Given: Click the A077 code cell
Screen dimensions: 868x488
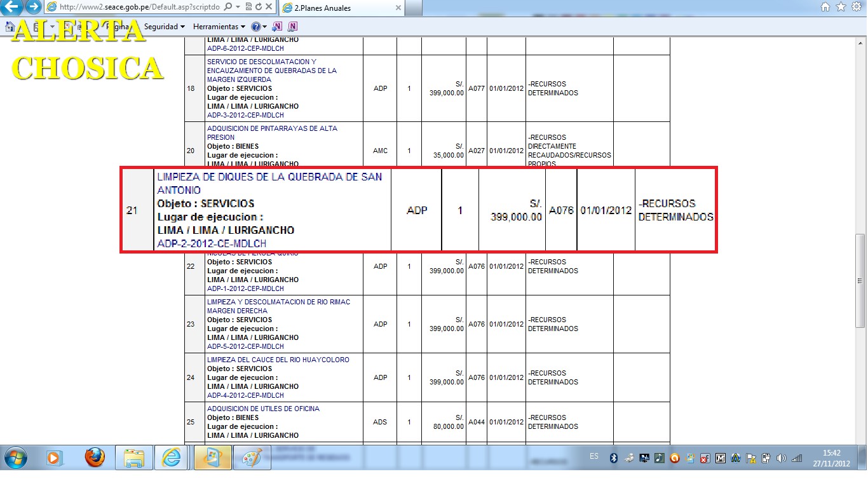Looking at the screenshot, I should point(477,89).
